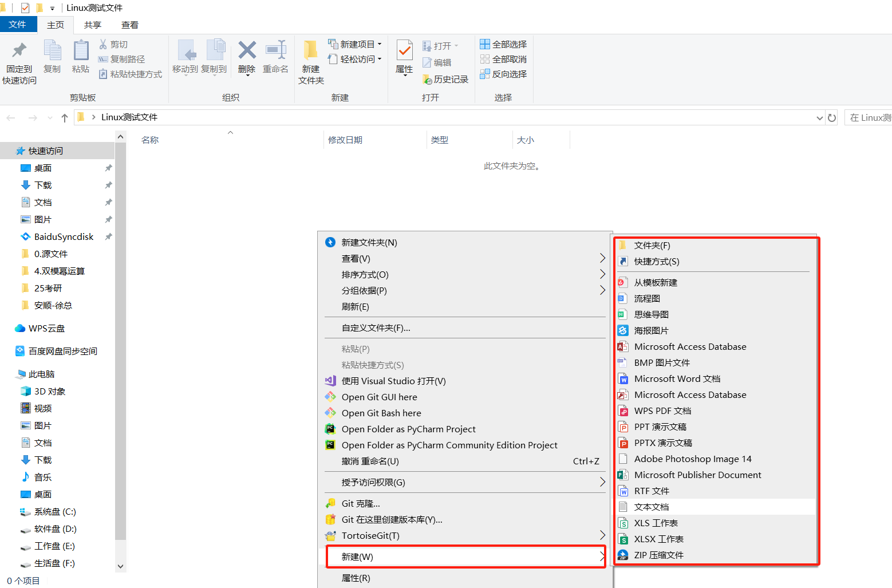Click Copy path (复制路径) in ribbon

click(x=121, y=59)
